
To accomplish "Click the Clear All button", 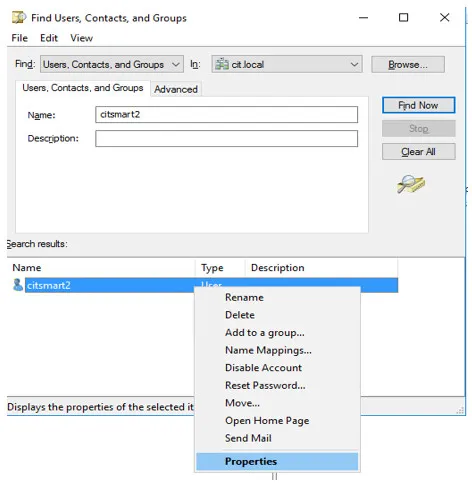I will [418, 152].
